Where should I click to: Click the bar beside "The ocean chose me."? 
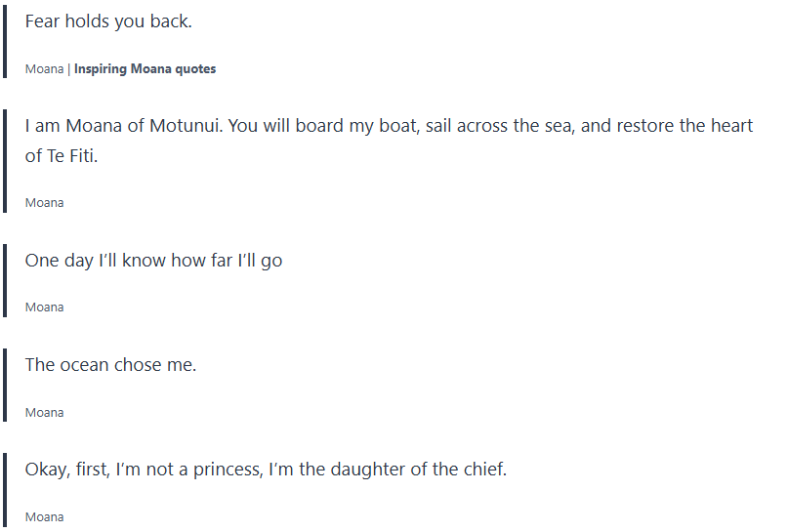[5, 385]
